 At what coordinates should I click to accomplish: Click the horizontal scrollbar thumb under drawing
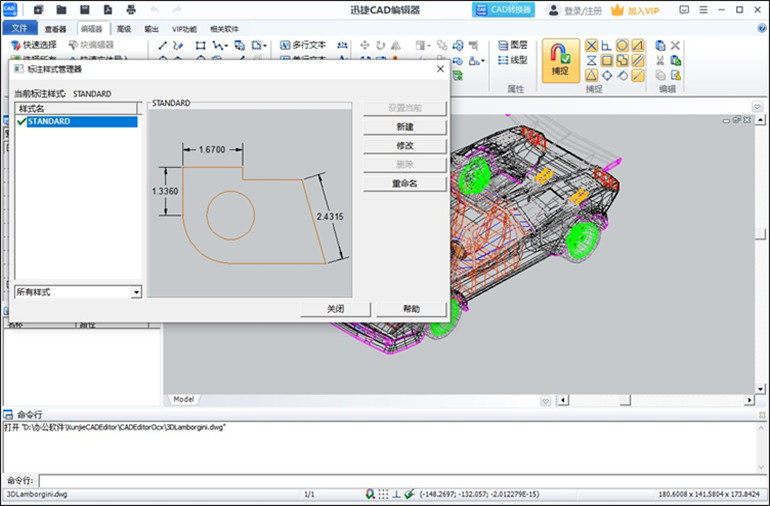pos(625,400)
